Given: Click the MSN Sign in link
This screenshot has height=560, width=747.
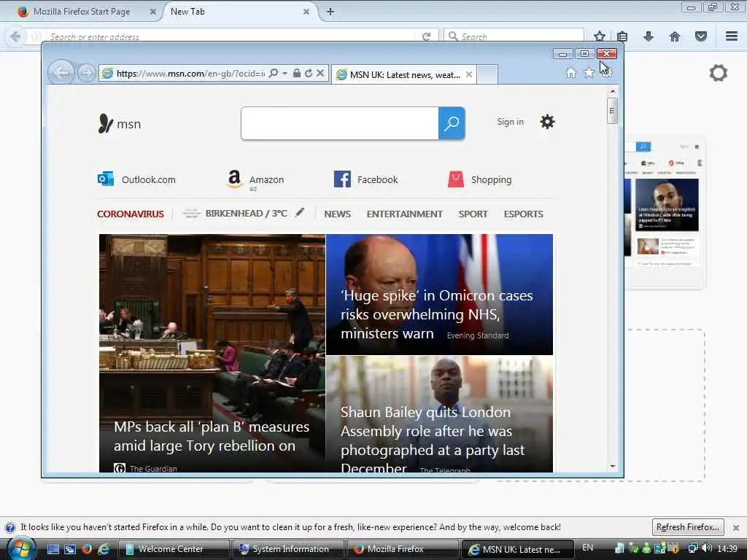Looking at the screenshot, I should [x=510, y=122].
